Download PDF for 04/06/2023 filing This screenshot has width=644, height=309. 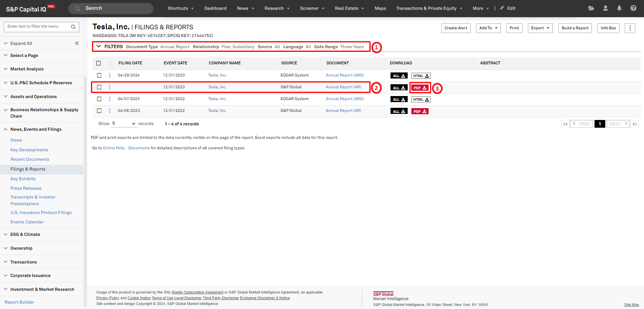pos(420,111)
